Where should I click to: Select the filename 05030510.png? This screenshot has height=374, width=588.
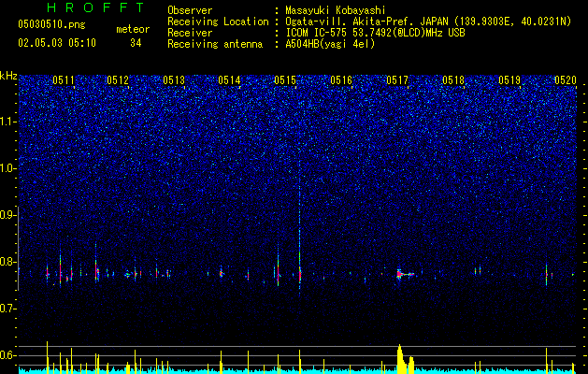point(51,24)
